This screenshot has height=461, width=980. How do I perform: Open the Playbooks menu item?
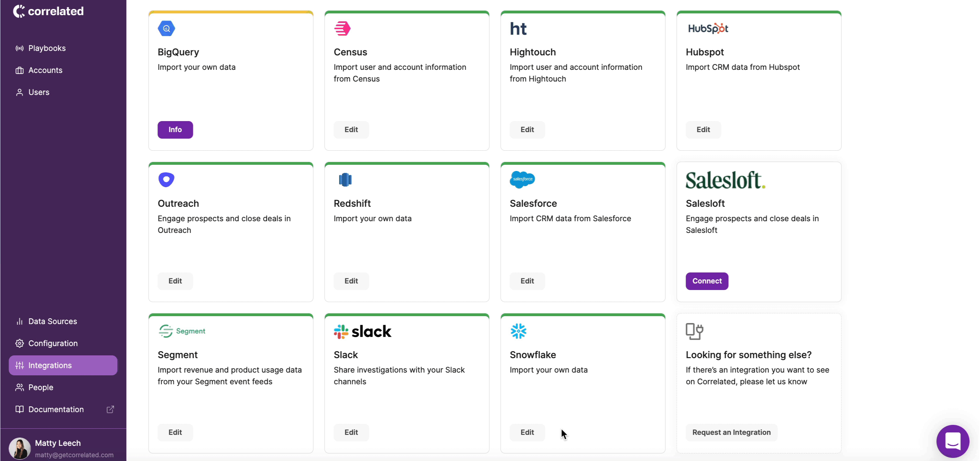pyautogui.click(x=63, y=49)
